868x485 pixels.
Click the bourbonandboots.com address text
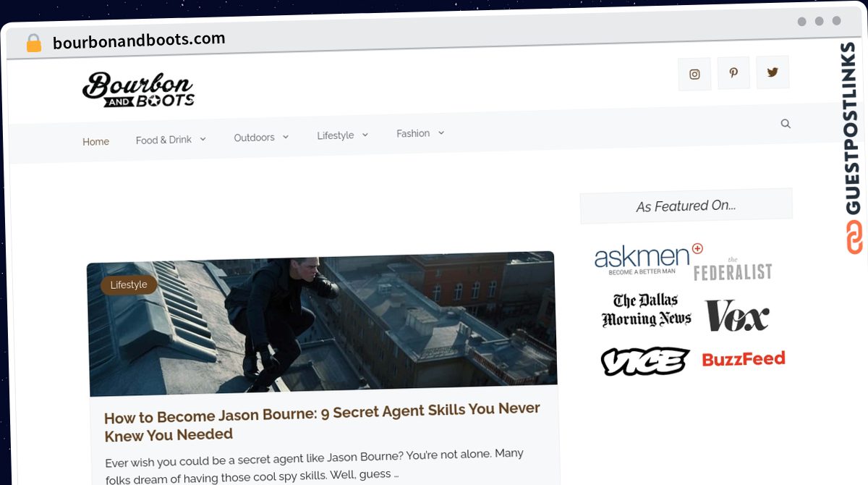[x=139, y=41]
